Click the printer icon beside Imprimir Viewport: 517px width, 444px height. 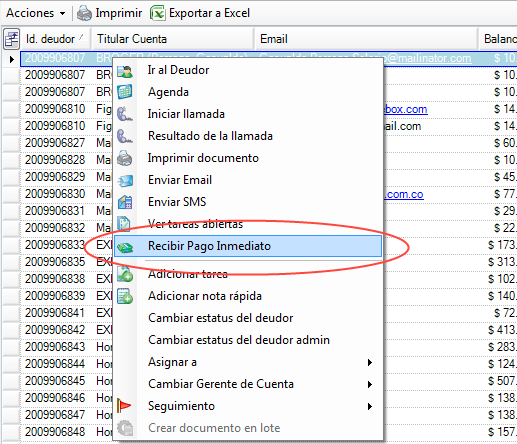pyautogui.click(x=84, y=13)
